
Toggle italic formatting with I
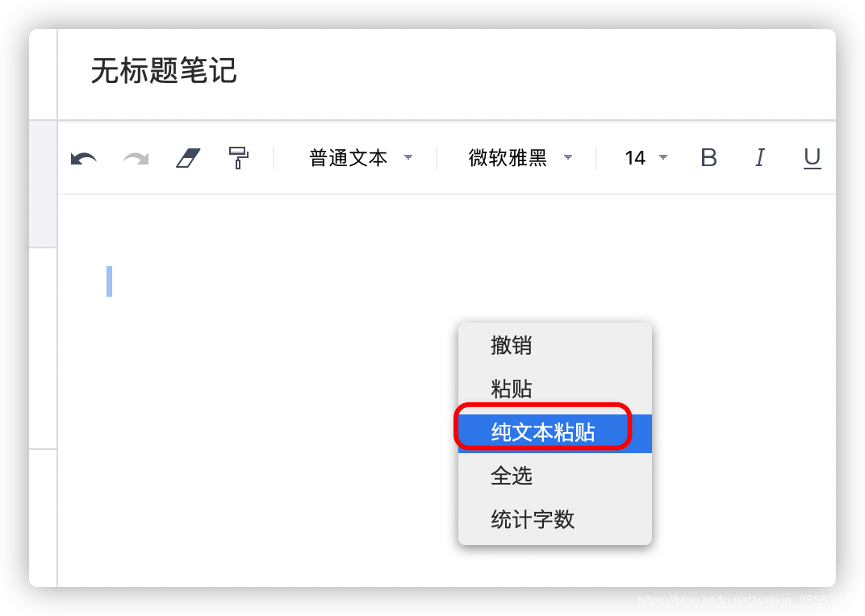[x=760, y=158]
